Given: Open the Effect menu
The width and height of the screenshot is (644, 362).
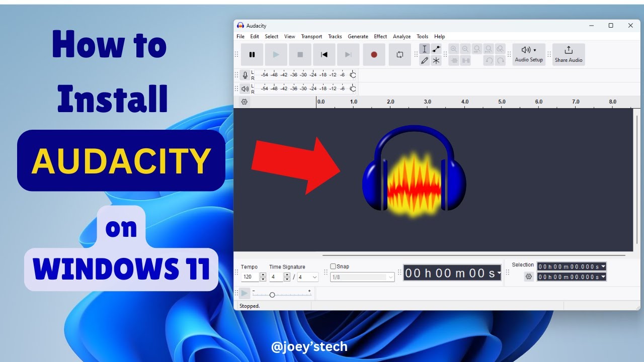Looking at the screenshot, I should [380, 36].
